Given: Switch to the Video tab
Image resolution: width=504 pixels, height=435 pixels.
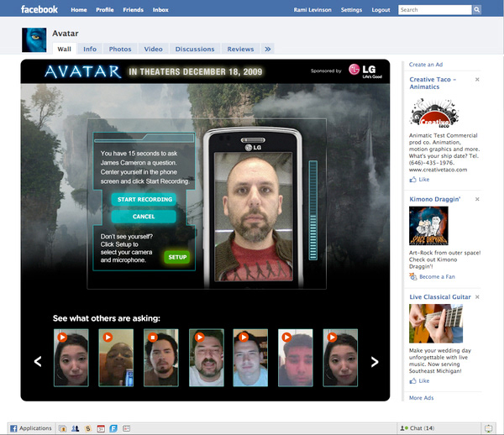Looking at the screenshot, I should click(x=153, y=49).
